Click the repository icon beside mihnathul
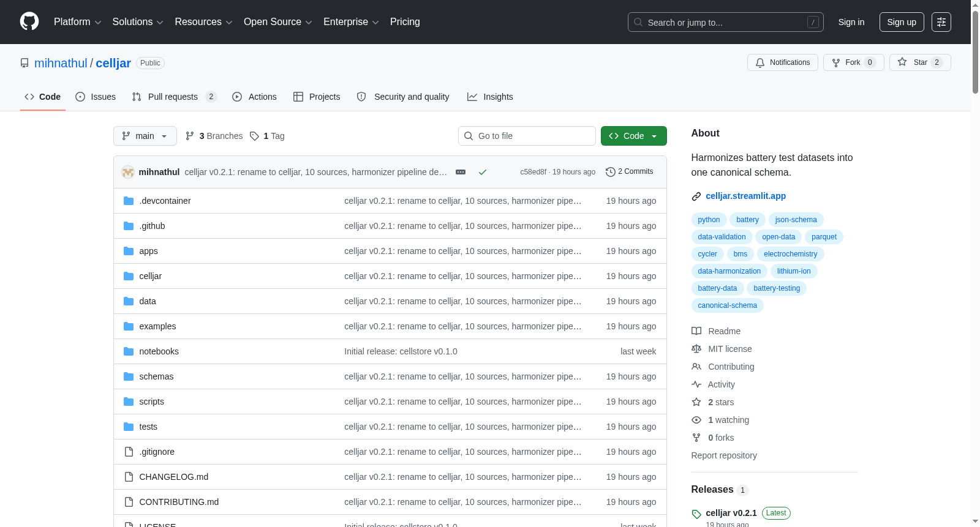This screenshot has width=980, height=527. 24,63
